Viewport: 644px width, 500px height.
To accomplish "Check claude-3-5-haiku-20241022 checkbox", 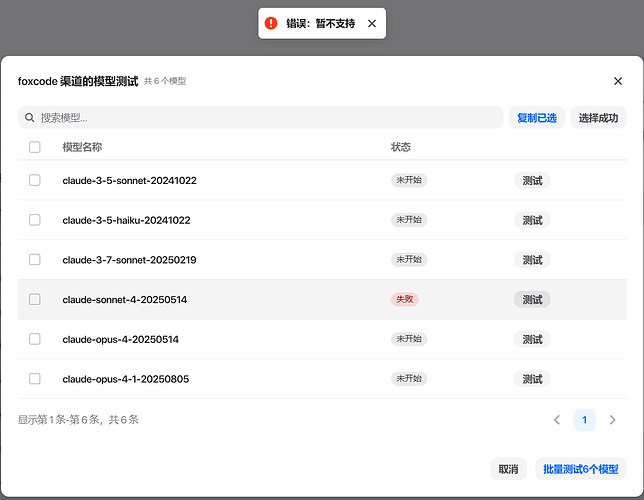I will (34, 220).
